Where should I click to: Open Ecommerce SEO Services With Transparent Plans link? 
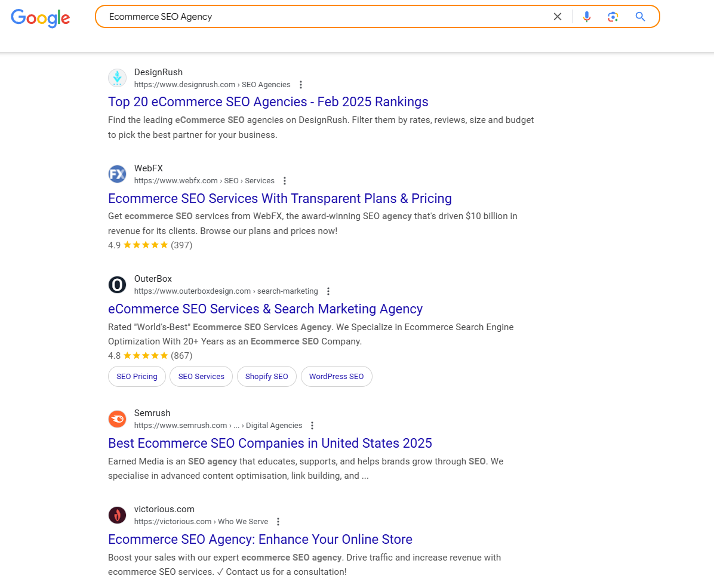coord(279,198)
